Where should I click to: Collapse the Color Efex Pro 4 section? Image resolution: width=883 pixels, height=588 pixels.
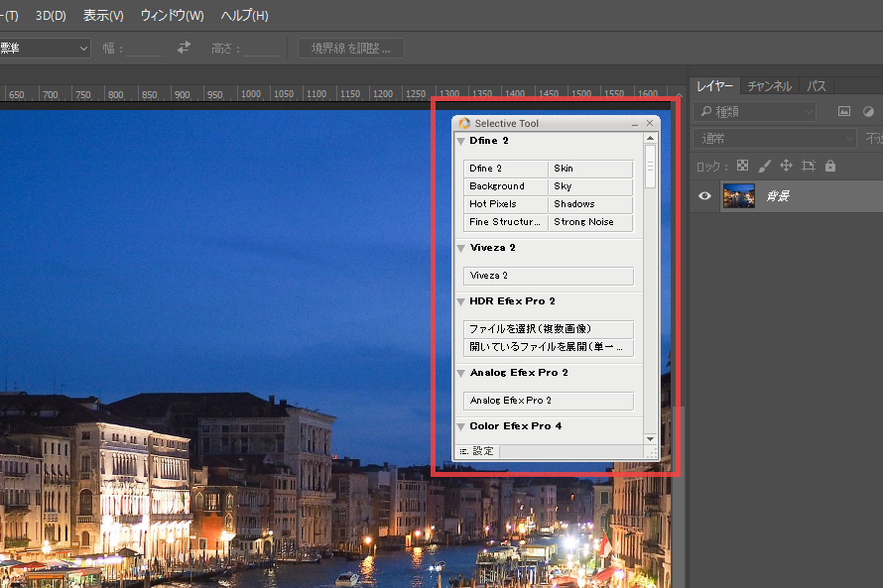[x=461, y=427]
